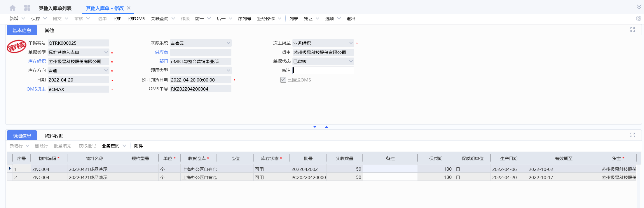Expand the tab list double-chevron icon
Viewport: 644px width, 208px height.
pos(639,7)
